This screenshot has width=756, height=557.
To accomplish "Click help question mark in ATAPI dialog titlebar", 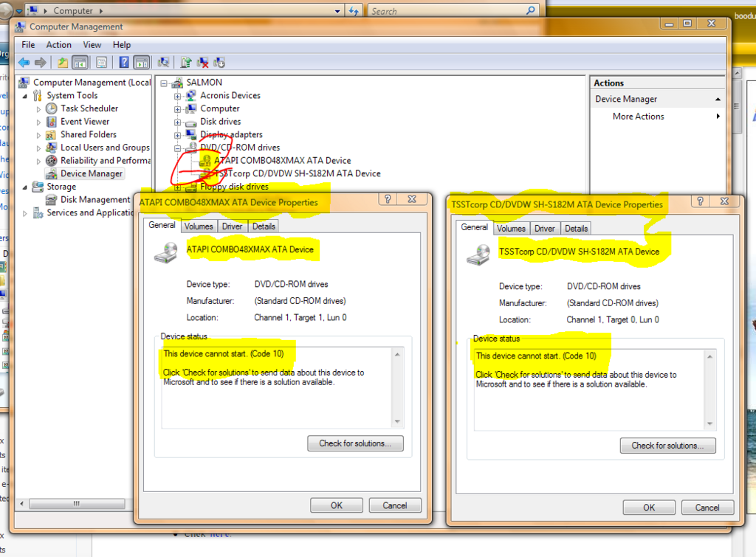I will 386,200.
